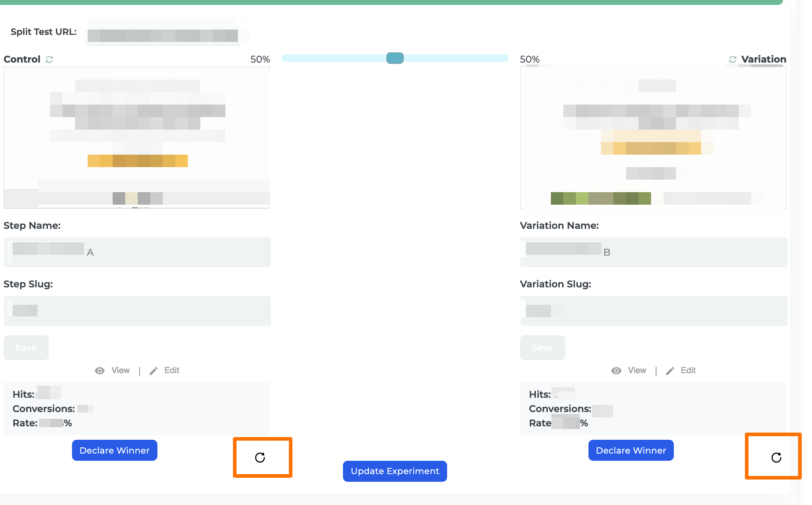Viewport: 812px width, 505px height.
Task: Click inside the Variation Name input field
Action: click(653, 252)
